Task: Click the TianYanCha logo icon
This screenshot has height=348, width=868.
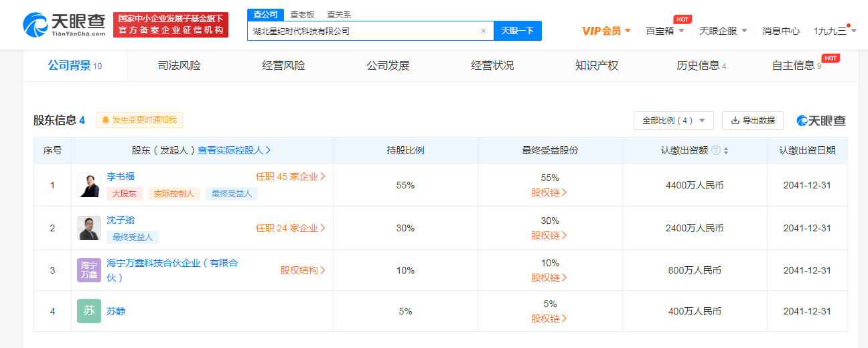Action: [x=35, y=25]
